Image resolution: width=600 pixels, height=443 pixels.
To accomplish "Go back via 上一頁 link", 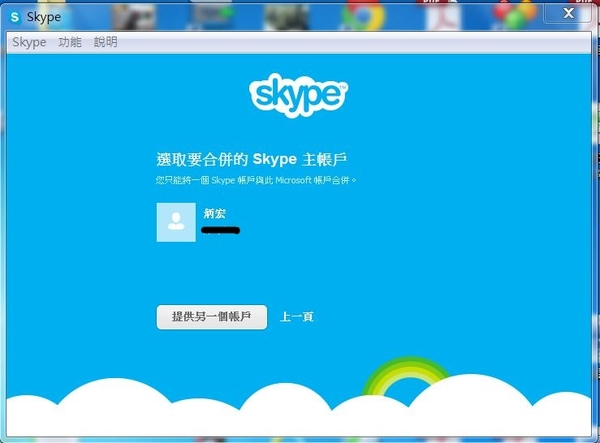I will tap(297, 317).
